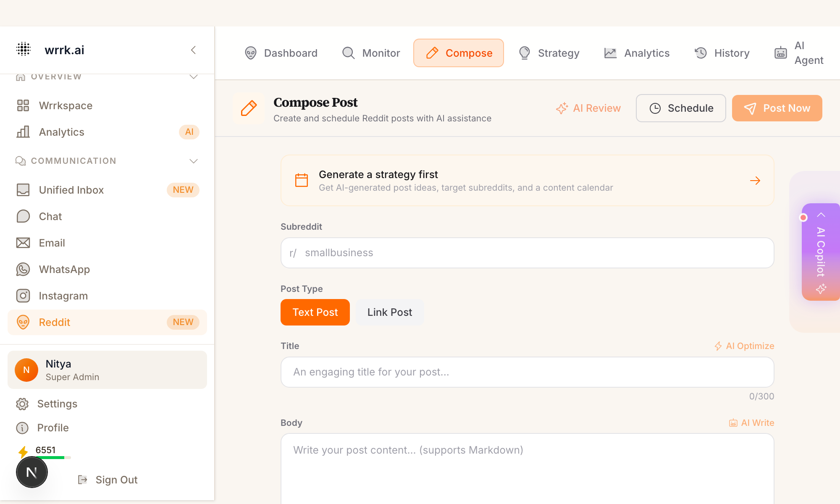840x504 pixels.
Task: Select the Text Post type
Action: [x=315, y=312]
